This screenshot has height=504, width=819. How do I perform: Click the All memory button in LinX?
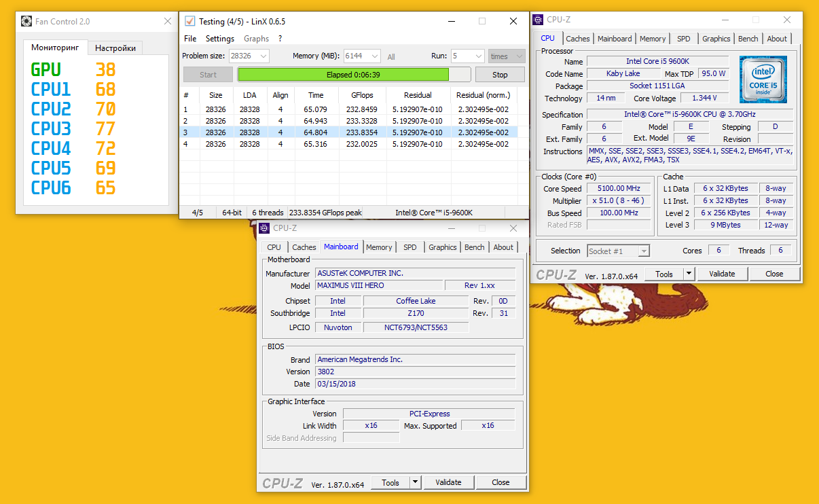[391, 57]
